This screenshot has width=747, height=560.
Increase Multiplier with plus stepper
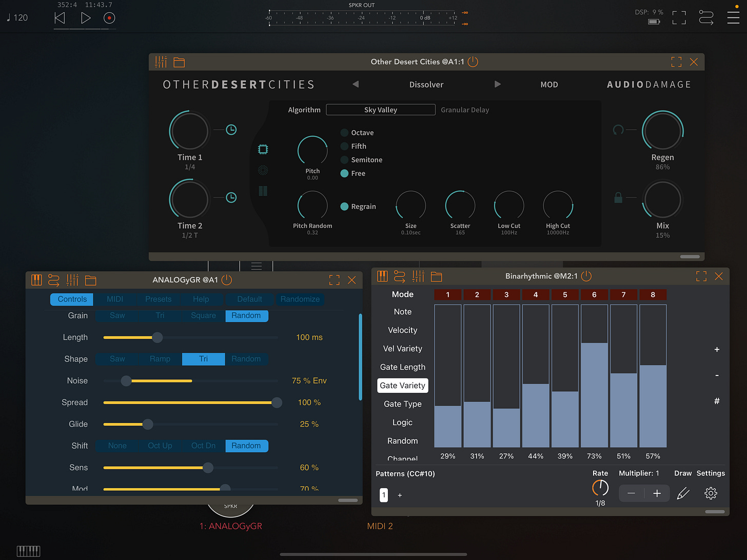tap(657, 493)
